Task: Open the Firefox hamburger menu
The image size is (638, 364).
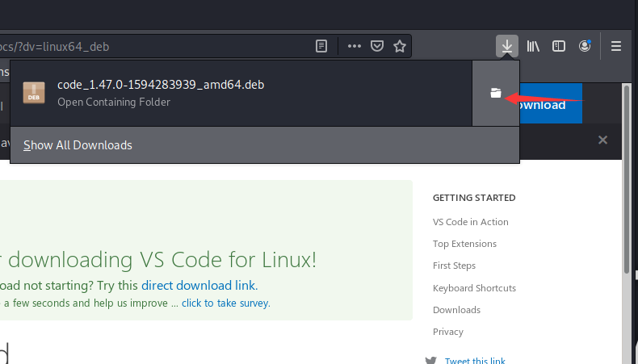Action: pyautogui.click(x=615, y=46)
